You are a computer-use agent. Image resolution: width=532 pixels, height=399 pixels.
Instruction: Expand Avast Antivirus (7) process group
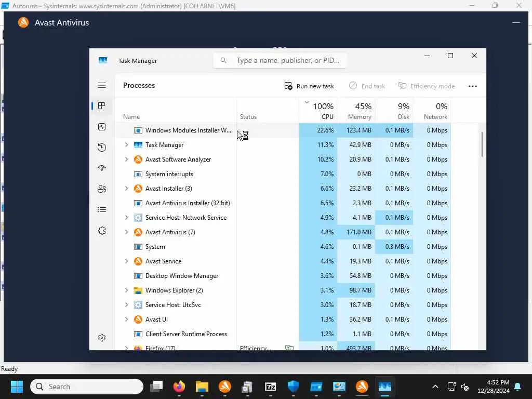pos(127,232)
